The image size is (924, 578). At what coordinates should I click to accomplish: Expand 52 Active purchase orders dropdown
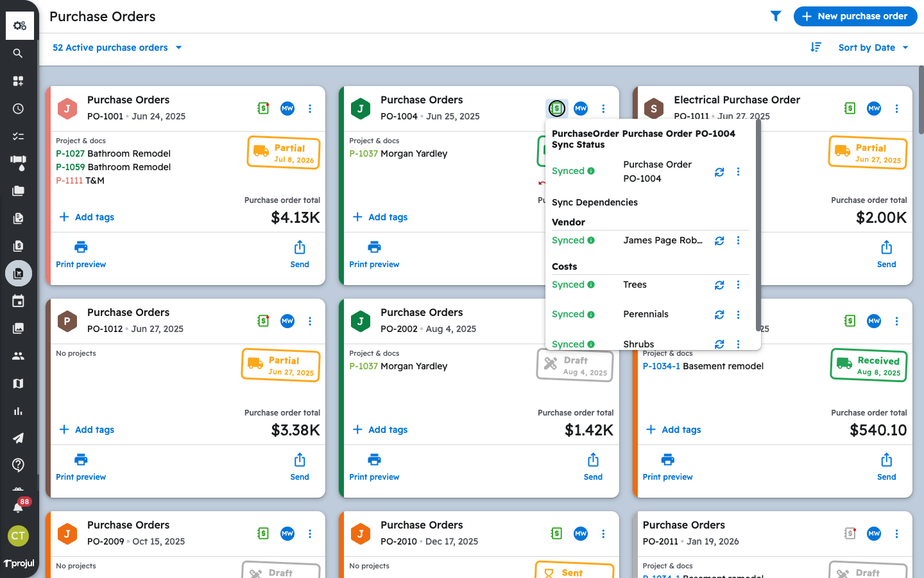117,48
